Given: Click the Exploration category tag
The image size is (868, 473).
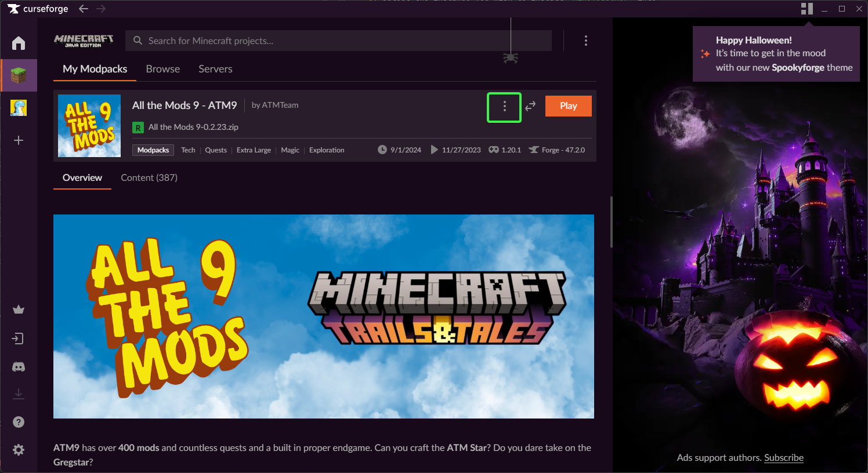Looking at the screenshot, I should tap(327, 150).
